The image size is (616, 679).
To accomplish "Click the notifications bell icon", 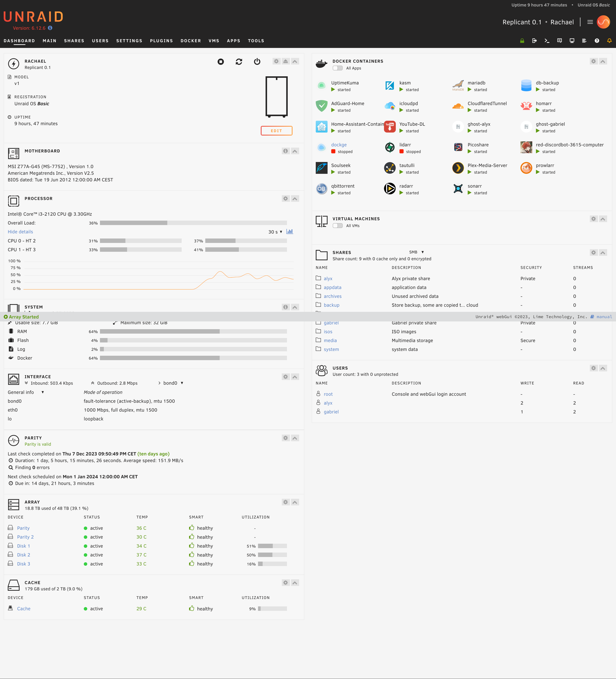I will (x=609, y=41).
